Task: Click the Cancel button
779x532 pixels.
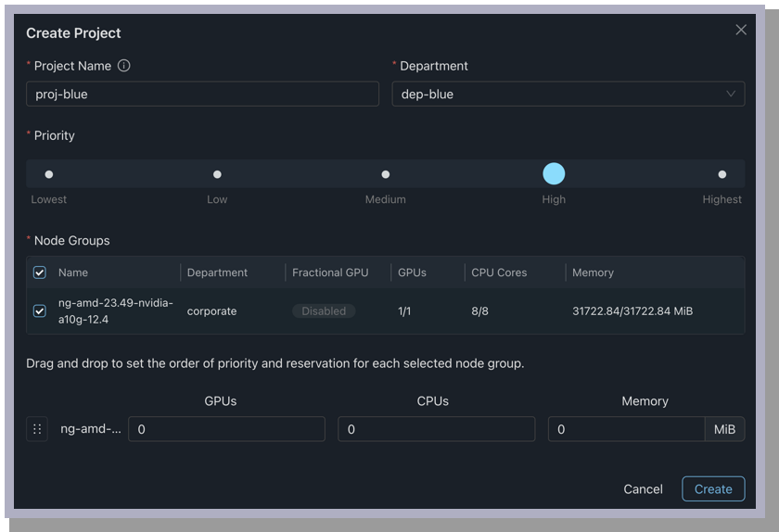Action: coord(643,489)
